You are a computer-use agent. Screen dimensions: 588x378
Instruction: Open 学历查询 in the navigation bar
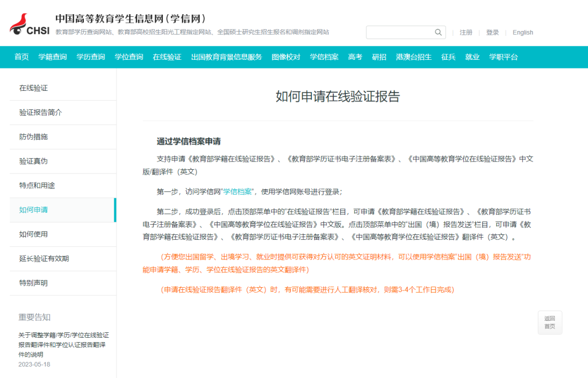tap(91, 57)
